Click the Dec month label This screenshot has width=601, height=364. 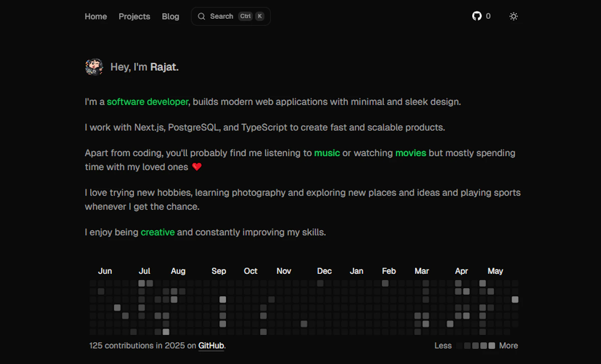[325, 271]
